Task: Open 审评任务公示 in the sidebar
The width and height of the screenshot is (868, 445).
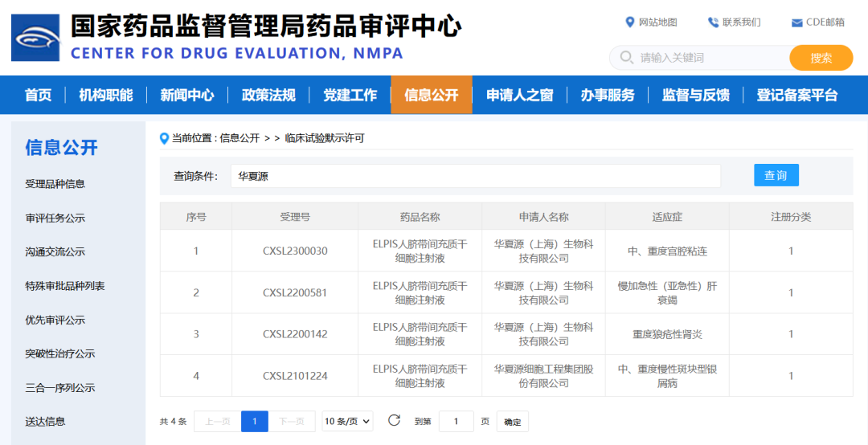Action: (x=55, y=218)
